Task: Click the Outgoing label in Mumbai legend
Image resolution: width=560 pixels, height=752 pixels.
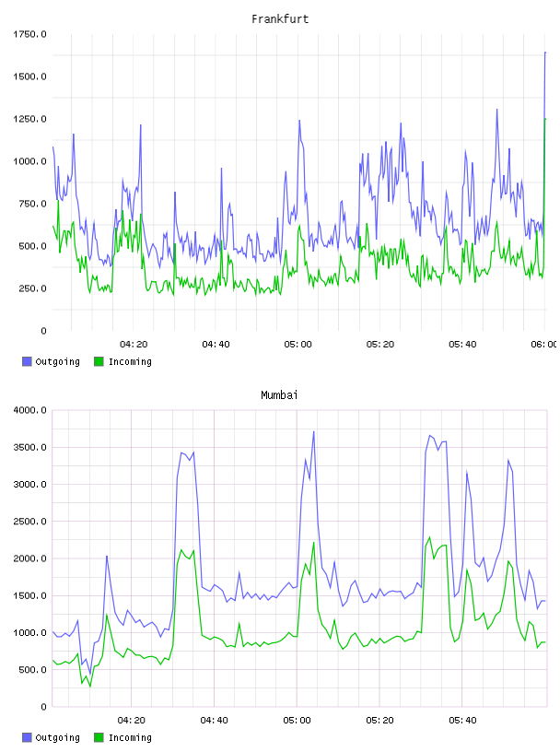Action: point(57,738)
